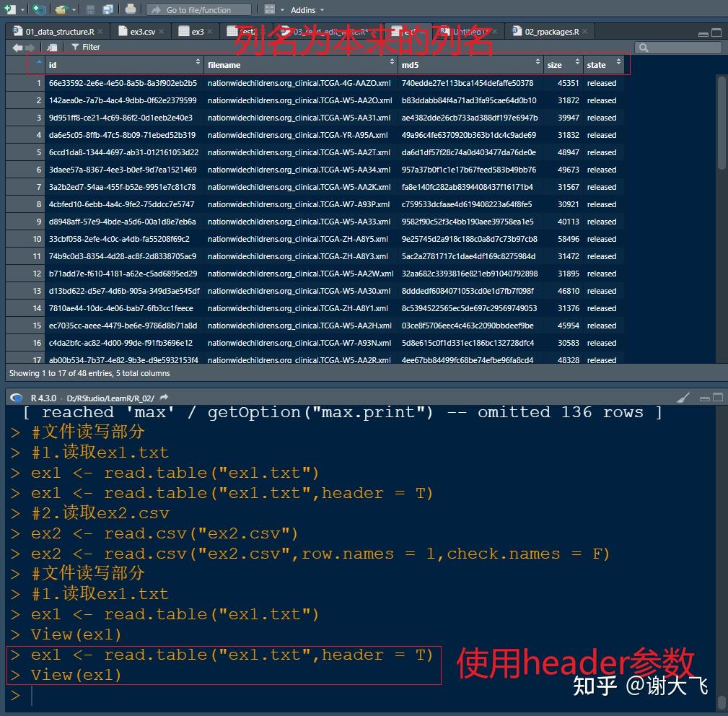Click the View current working directory arrow
Image resolution: width=728 pixels, height=716 pixels.
(x=164, y=398)
